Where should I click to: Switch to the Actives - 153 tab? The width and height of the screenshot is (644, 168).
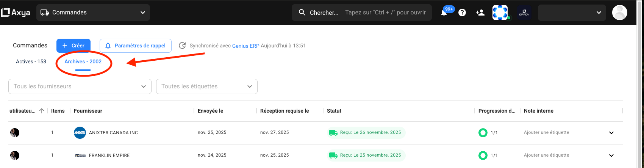[x=31, y=61]
